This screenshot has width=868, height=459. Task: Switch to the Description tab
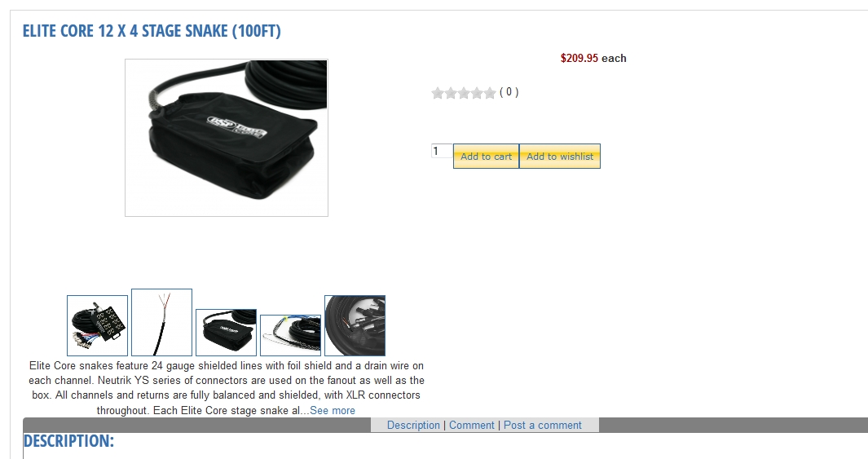[x=413, y=426]
